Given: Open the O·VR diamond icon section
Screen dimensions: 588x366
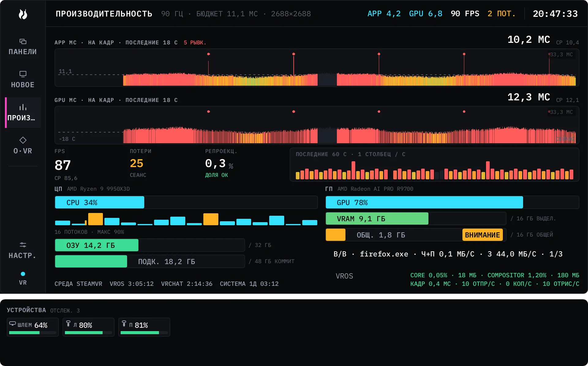Looking at the screenshot, I should [x=23, y=146].
